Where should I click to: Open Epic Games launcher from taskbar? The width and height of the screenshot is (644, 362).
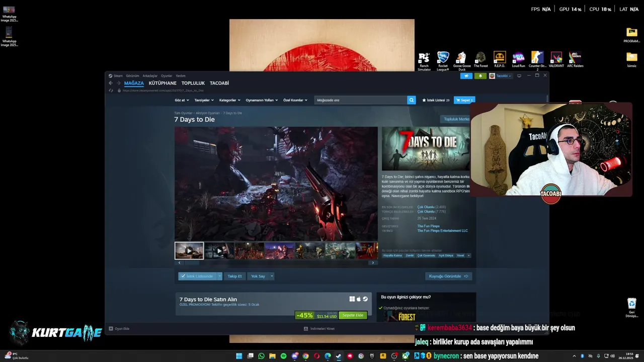[372, 356]
